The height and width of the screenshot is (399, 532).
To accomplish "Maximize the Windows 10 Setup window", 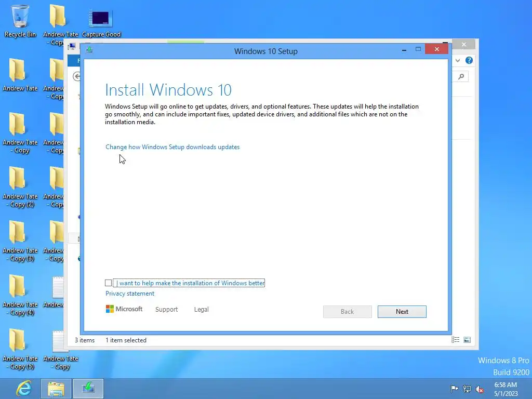I will coord(418,49).
